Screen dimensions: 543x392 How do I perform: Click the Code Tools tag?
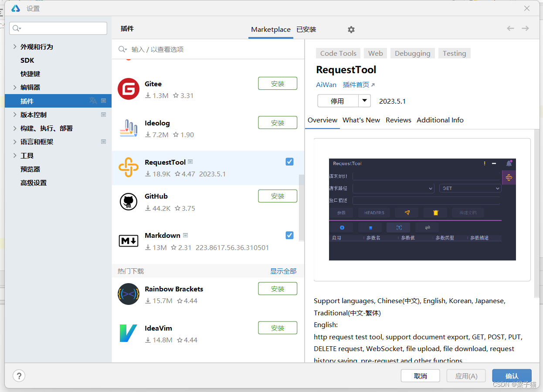338,53
